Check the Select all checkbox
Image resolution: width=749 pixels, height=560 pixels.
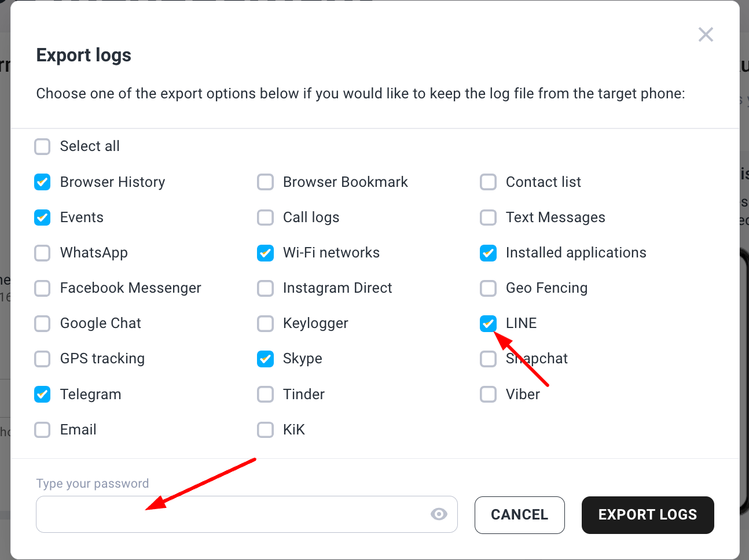pos(42,146)
